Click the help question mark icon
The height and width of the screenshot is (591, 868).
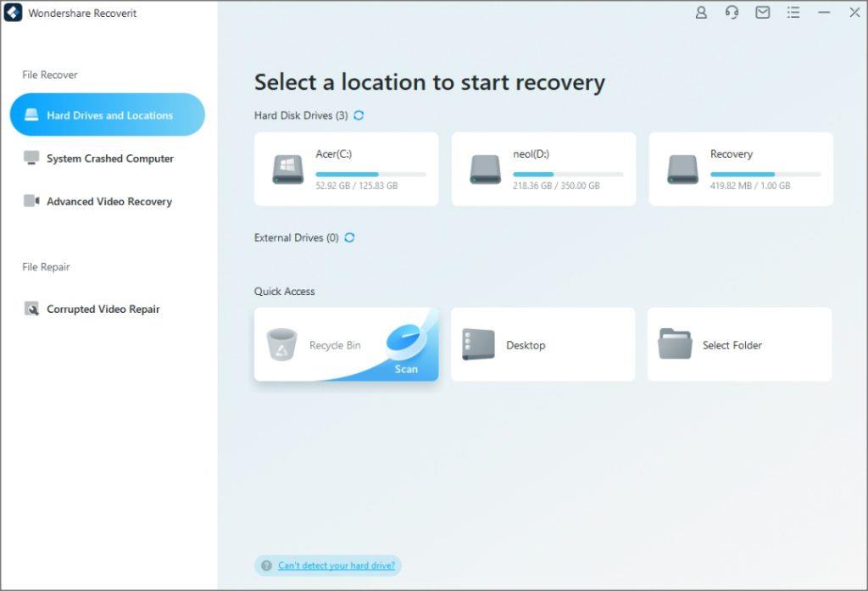(x=266, y=566)
